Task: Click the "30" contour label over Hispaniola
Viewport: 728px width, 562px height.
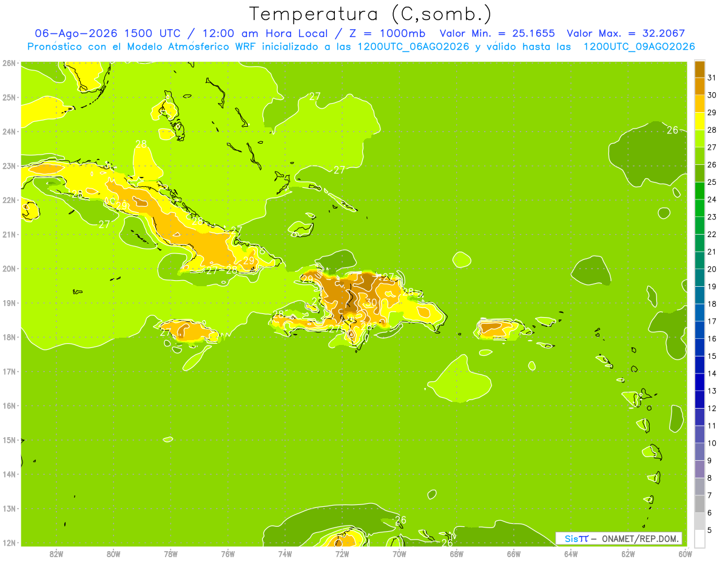Action: click(x=372, y=302)
